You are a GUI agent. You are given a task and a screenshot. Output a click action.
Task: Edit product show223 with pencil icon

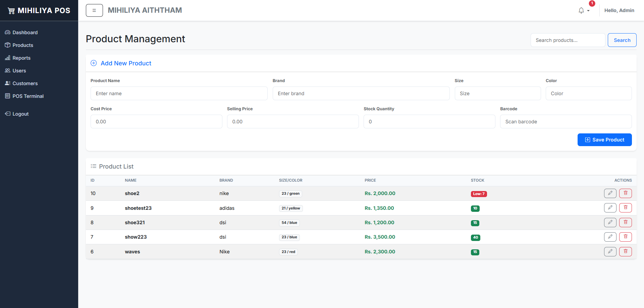tap(610, 237)
